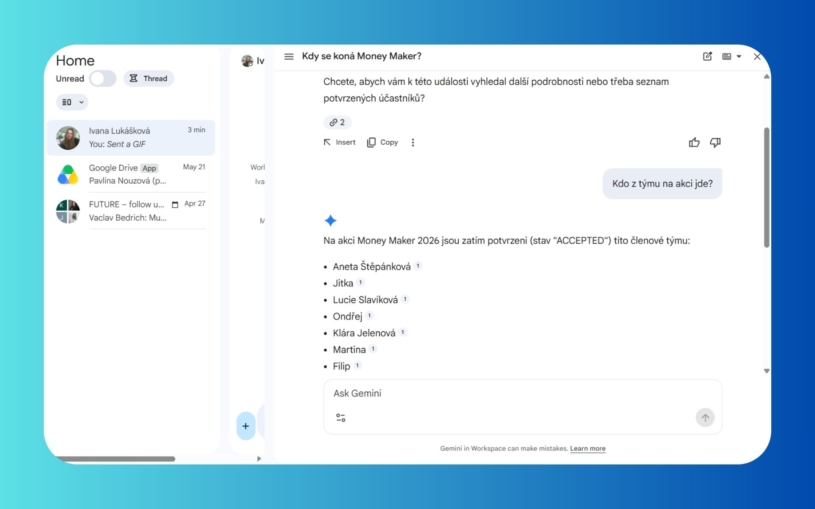Viewport: 815px width, 509px height.
Task: Click the scroll down arrow in Gemini panel
Action: click(x=766, y=371)
